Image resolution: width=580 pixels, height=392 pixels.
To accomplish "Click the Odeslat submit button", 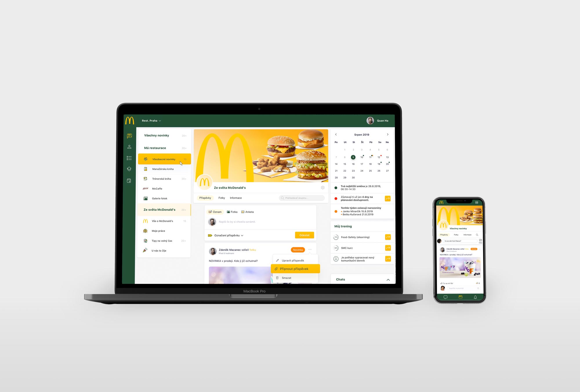I will point(305,235).
